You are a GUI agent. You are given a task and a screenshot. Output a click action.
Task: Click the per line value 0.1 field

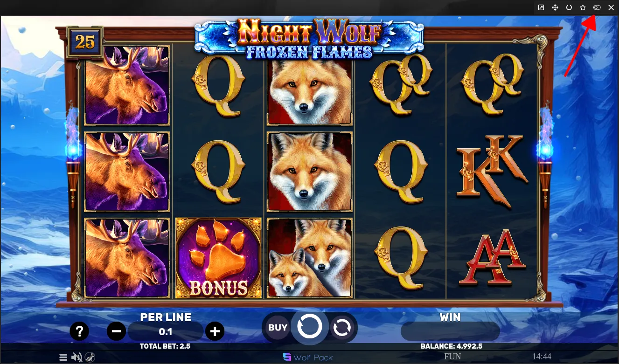pos(166,332)
